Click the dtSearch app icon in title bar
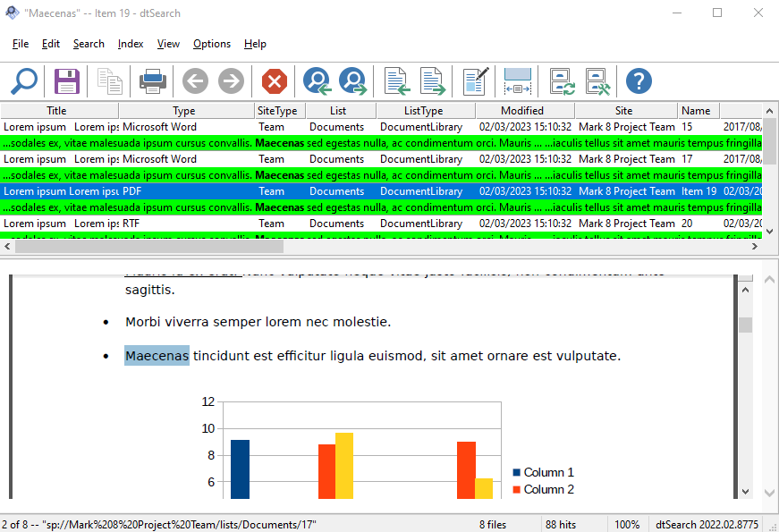 click(x=12, y=13)
